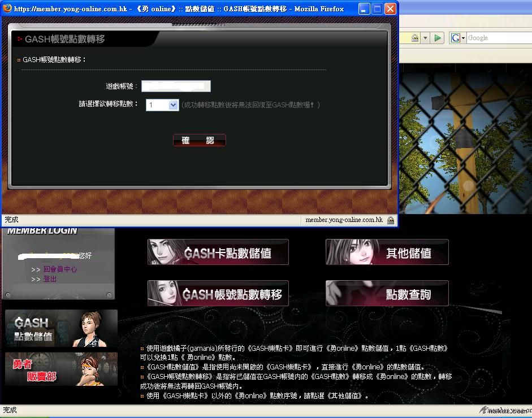Click the security padlock in popup status bar
The image size is (532, 418).
click(390, 220)
